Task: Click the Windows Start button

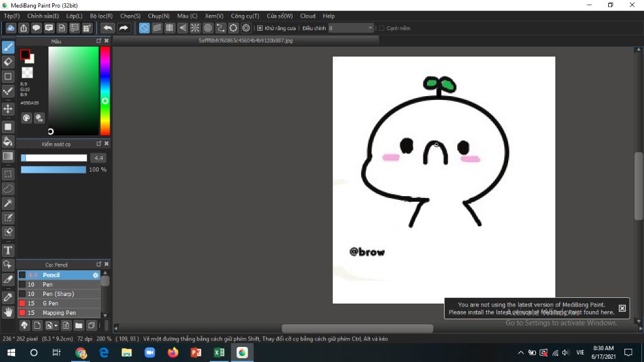Action: (11, 353)
